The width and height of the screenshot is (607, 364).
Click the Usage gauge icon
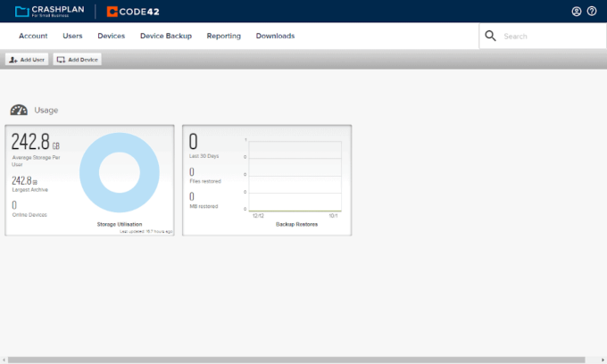[x=19, y=110]
